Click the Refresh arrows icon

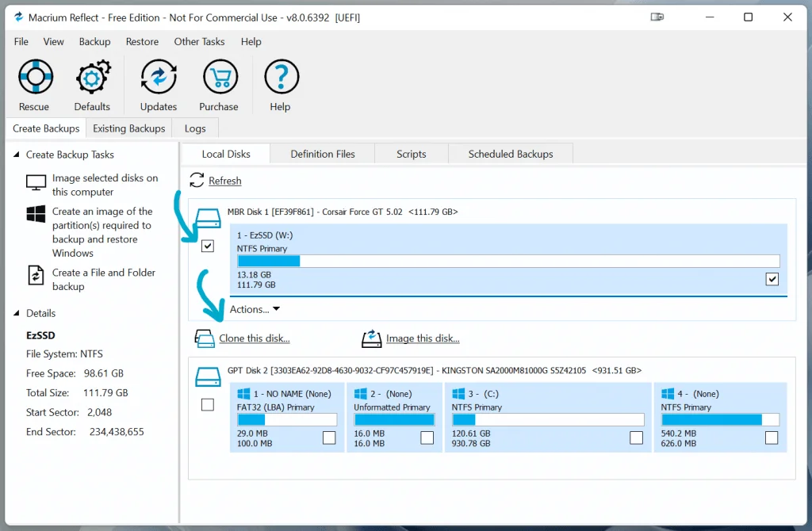point(197,180)
